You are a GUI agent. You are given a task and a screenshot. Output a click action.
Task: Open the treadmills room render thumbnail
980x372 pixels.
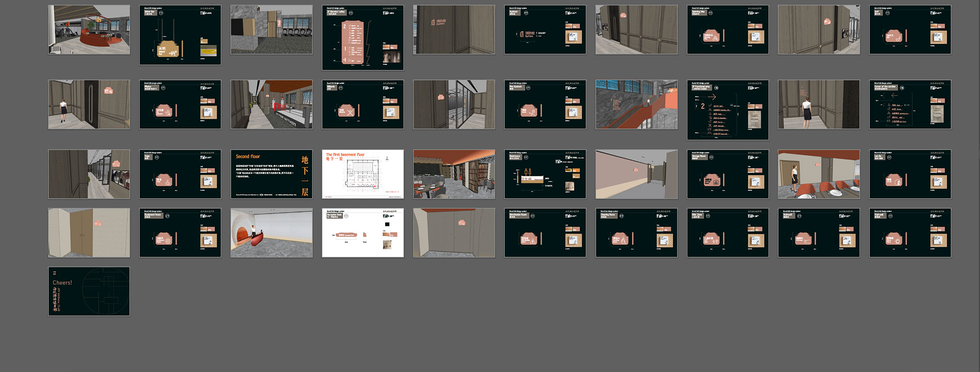tap(271, 29)
